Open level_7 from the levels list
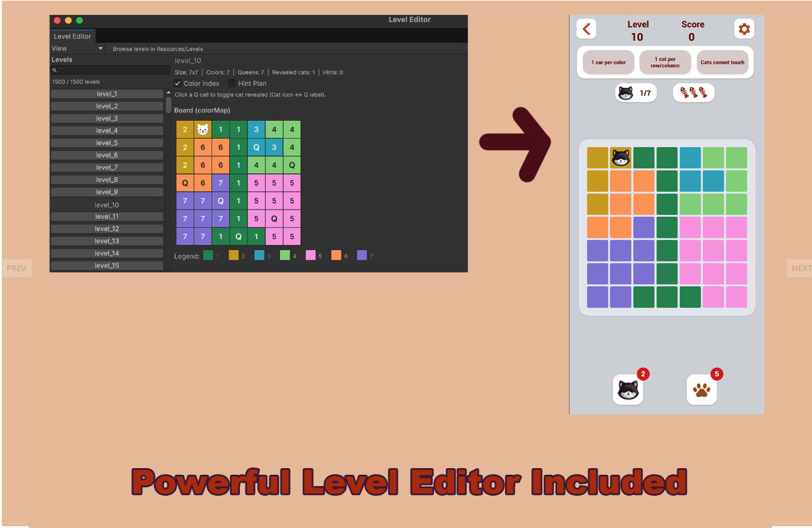The height and width of the screenshot is (528, 812). [x=107, y=168]
